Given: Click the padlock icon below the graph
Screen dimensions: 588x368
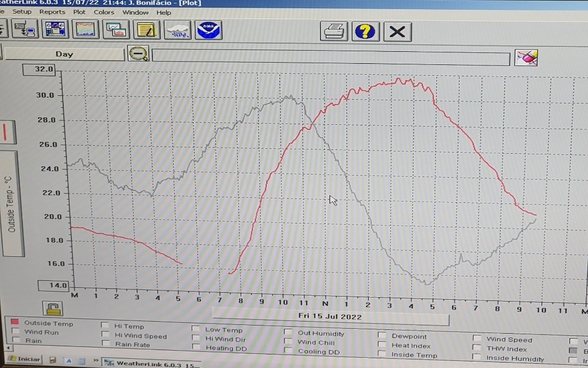Looking at the screenshot, I should (52, 309).
